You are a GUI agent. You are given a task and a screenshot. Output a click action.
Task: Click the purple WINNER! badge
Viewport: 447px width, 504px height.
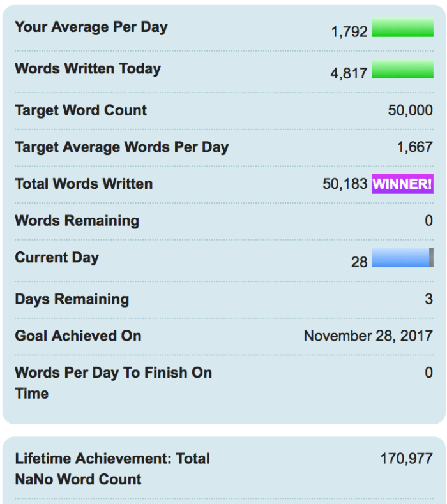point(402,184)
